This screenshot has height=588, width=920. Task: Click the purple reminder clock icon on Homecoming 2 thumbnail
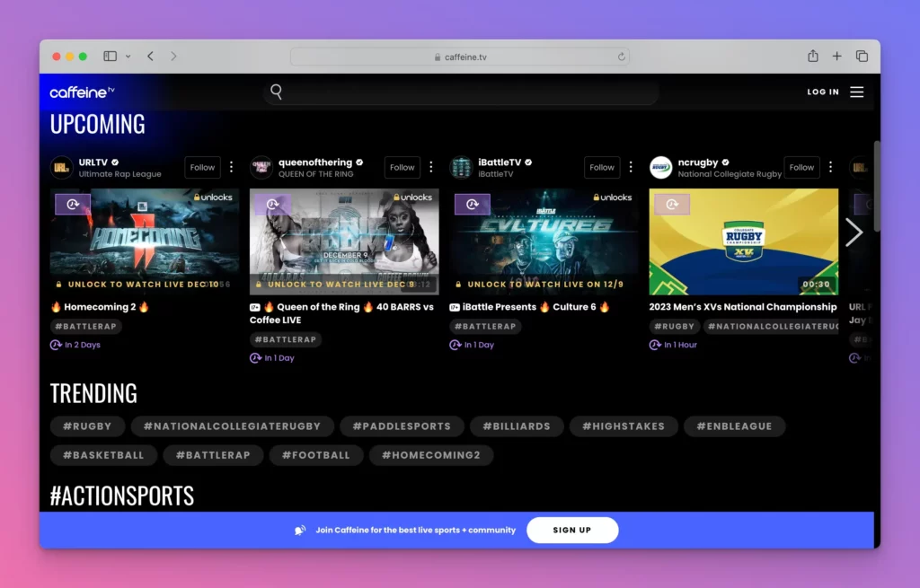click(x=72, y=205)
